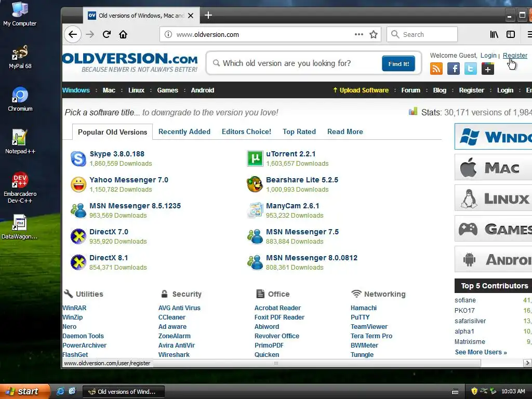Screen dimensions: 532x399
Task: Bookmark this page with the star icon
Action: (374, 34)
